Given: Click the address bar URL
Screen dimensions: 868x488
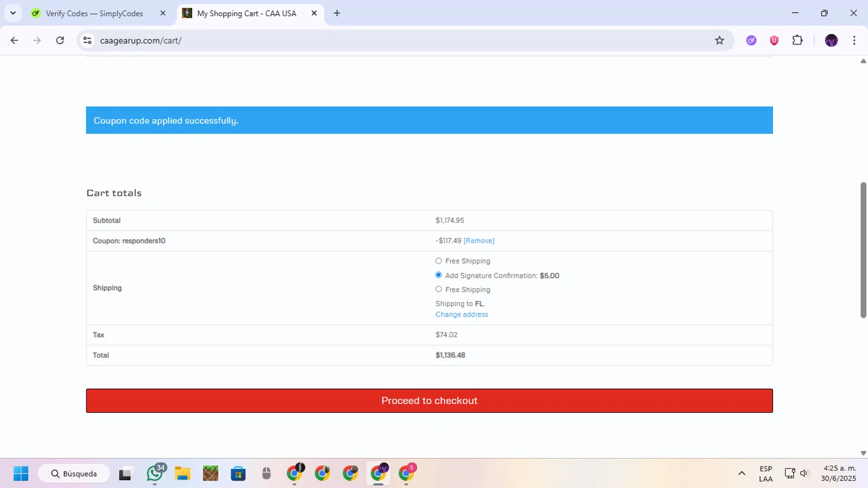Looking at the screenshot, I should point(141,41).
